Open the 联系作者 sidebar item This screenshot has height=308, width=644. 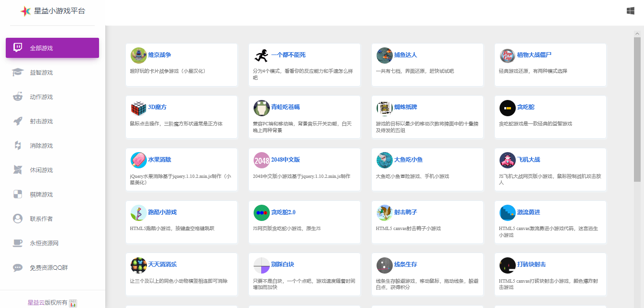[x=41, y=219]
